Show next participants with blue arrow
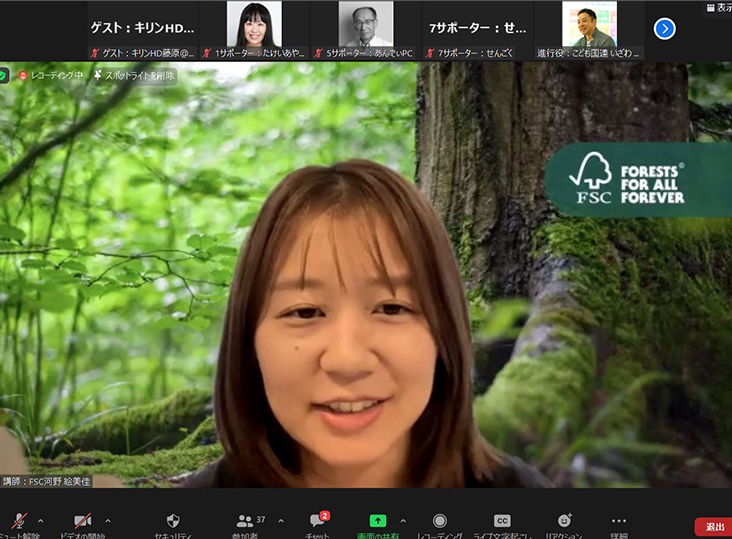Image resolution: width=732 pixels, height=539 pixels. click(664, 28)
